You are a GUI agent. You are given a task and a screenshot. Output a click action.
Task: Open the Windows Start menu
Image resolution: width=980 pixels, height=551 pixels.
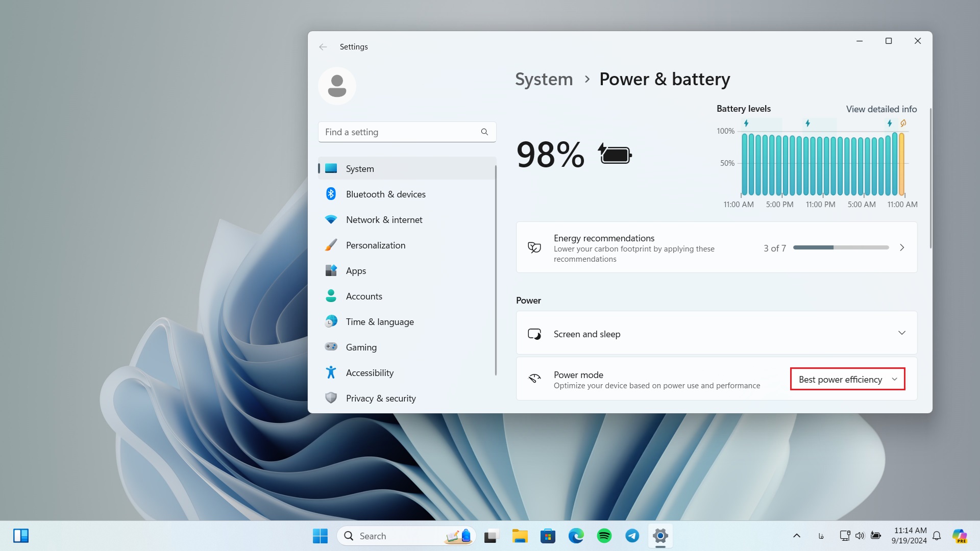[320, 536]
